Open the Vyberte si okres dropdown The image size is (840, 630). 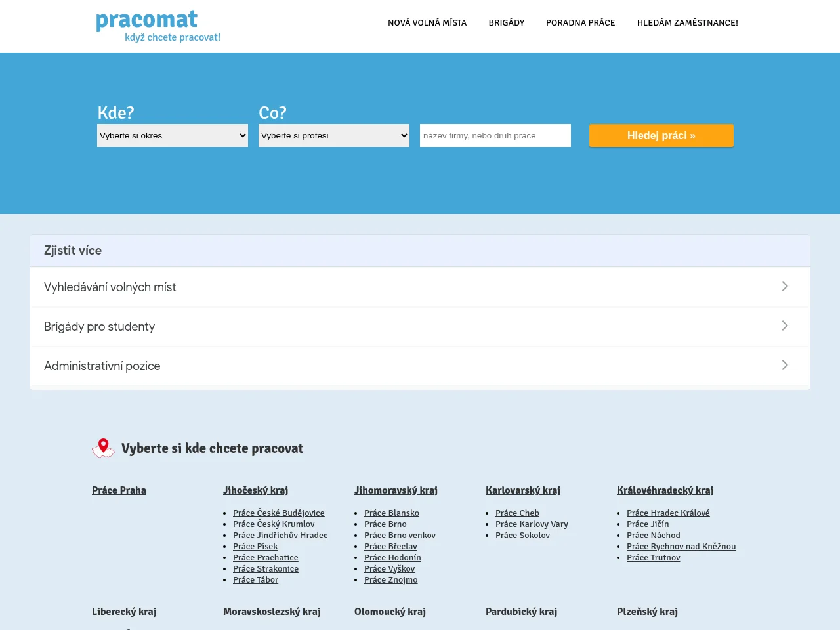(x=173, y=135)
